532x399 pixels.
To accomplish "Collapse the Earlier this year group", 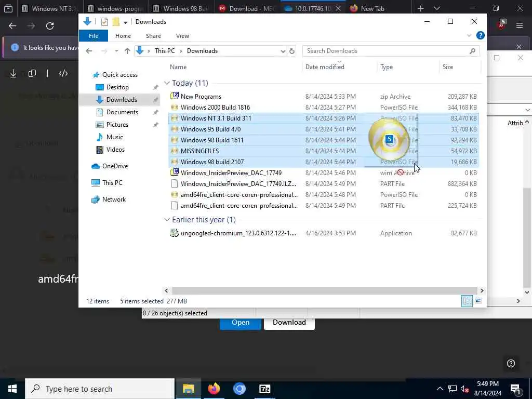I will [x=167, y=220].
